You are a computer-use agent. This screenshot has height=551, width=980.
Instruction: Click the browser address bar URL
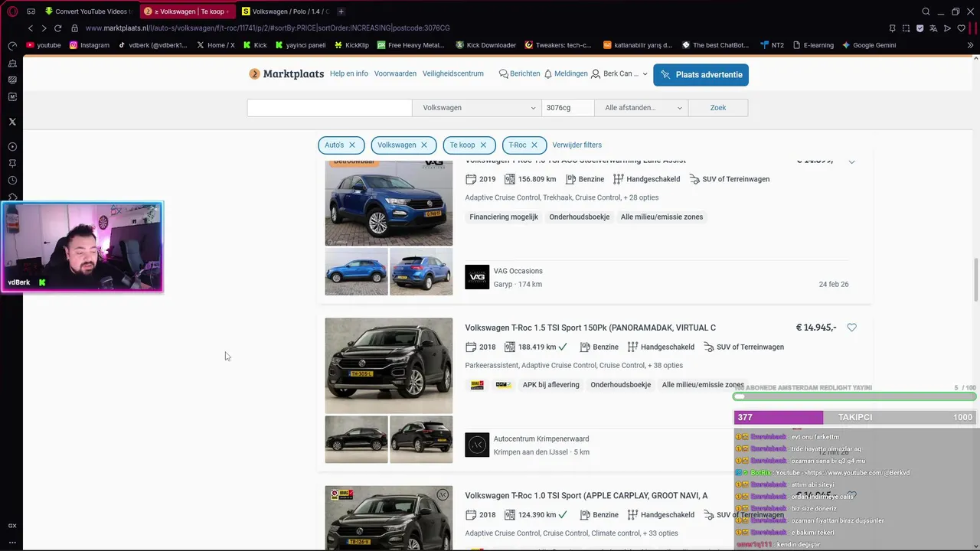267,28
